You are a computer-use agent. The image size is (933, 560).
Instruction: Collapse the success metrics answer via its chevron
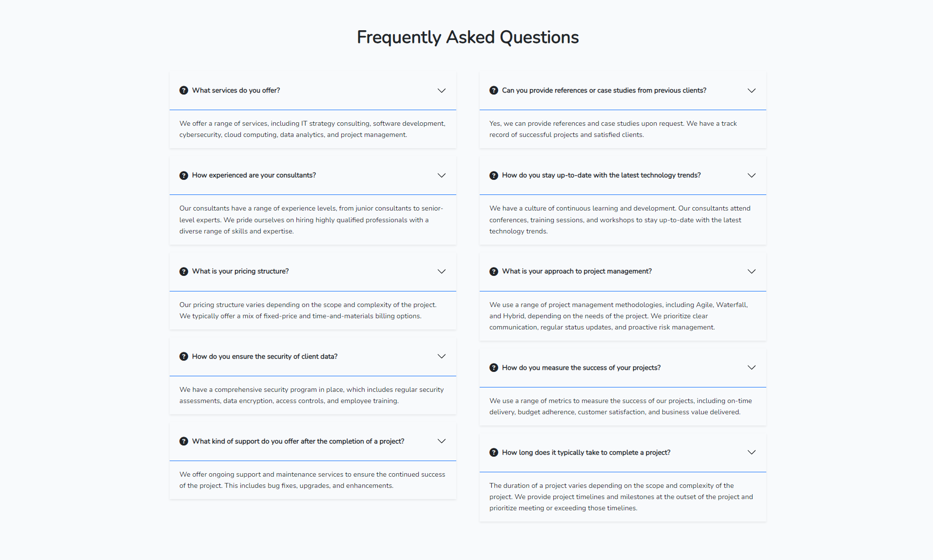(x=752, y=367)
